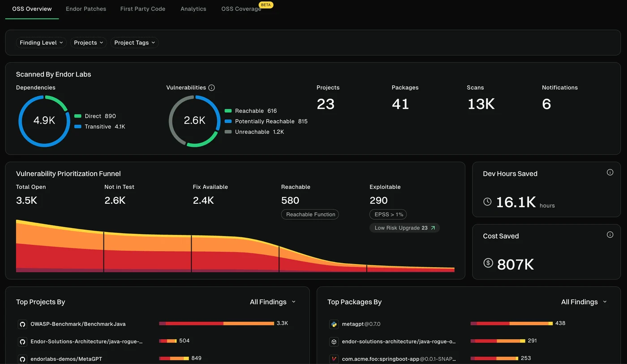Screen dimensions: 627x364
Task: Click the GitHub icon beside OWASP-Benchmark/BenchmarkJava
Action: [22, 324]
